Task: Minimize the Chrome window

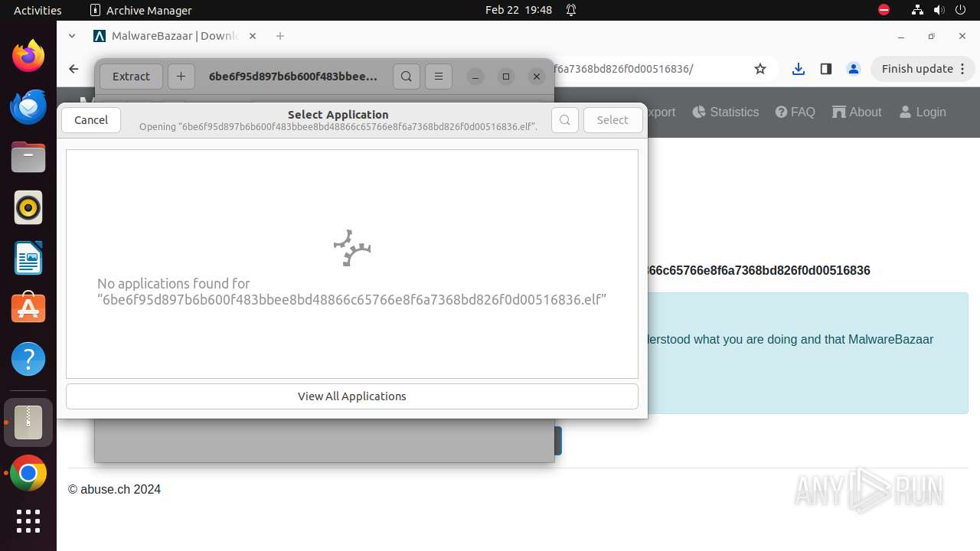Action: [x=901, y=36]
